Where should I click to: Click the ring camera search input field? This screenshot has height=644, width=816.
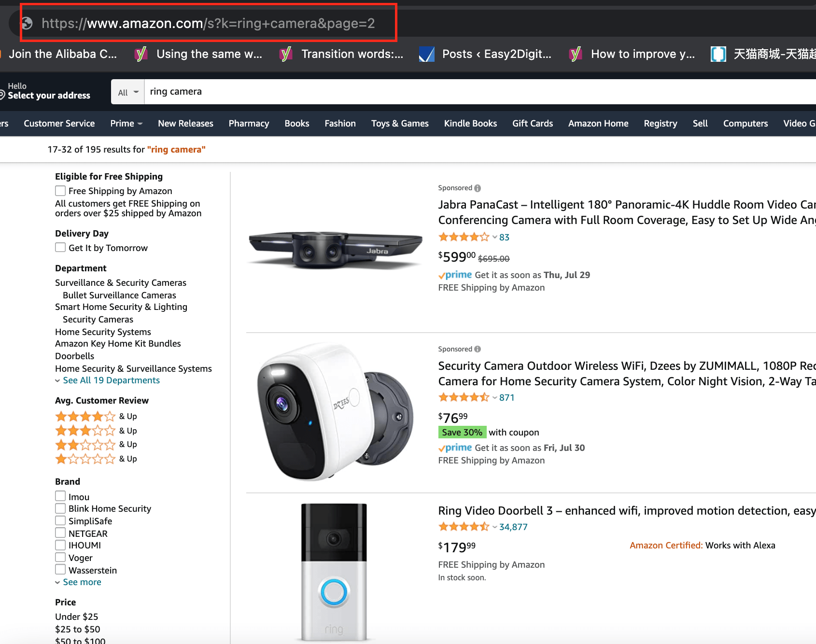(x=480, y=92)
